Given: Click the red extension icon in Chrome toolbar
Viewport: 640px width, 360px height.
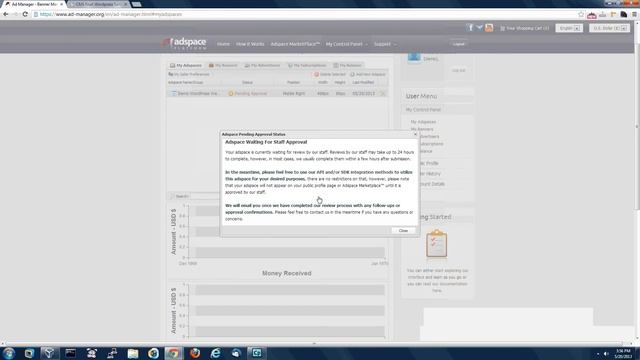Looking at the screenshot, I should pyautogui.click(x=591, y=15).
